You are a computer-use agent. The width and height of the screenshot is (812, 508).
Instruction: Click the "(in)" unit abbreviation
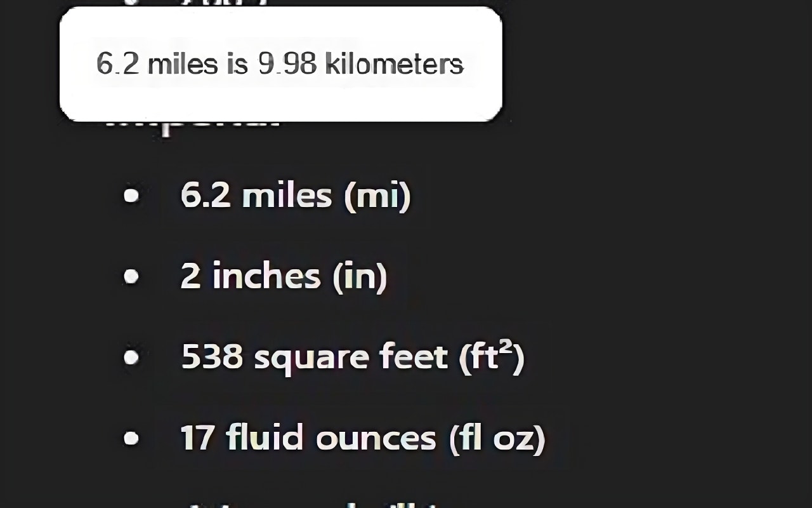[360, 277]
